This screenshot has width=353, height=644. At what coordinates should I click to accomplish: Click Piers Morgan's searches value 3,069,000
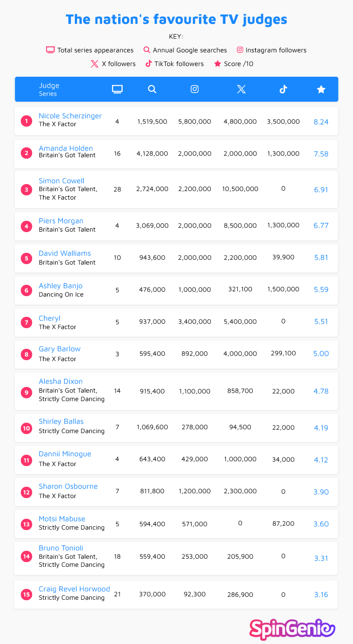(x=152, y=225)
